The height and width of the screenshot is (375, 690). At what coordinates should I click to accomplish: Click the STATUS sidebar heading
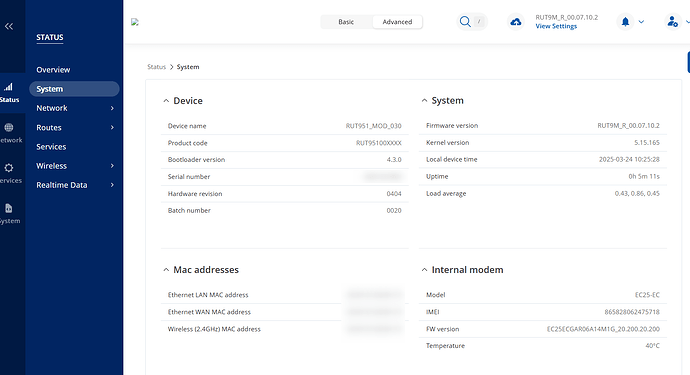coord(50,37)
